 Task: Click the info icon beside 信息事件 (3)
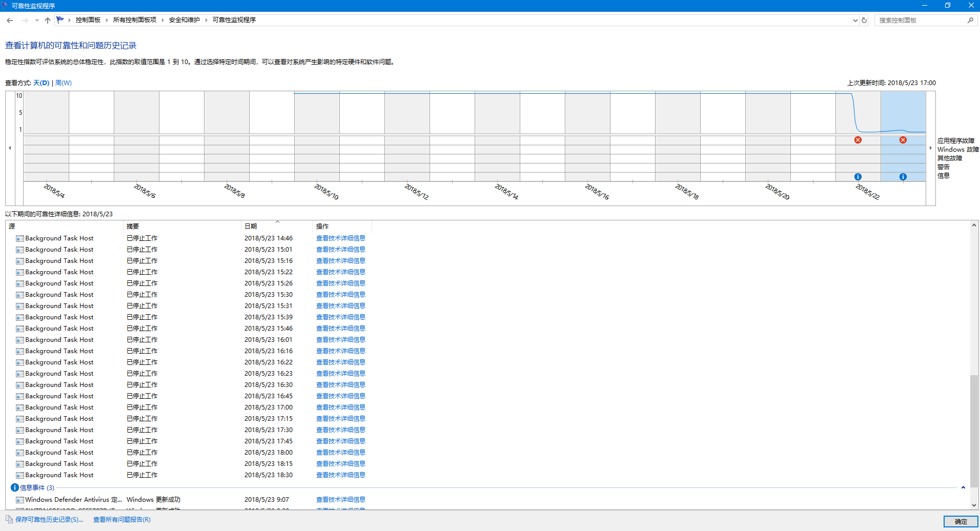tap(15, 487)
